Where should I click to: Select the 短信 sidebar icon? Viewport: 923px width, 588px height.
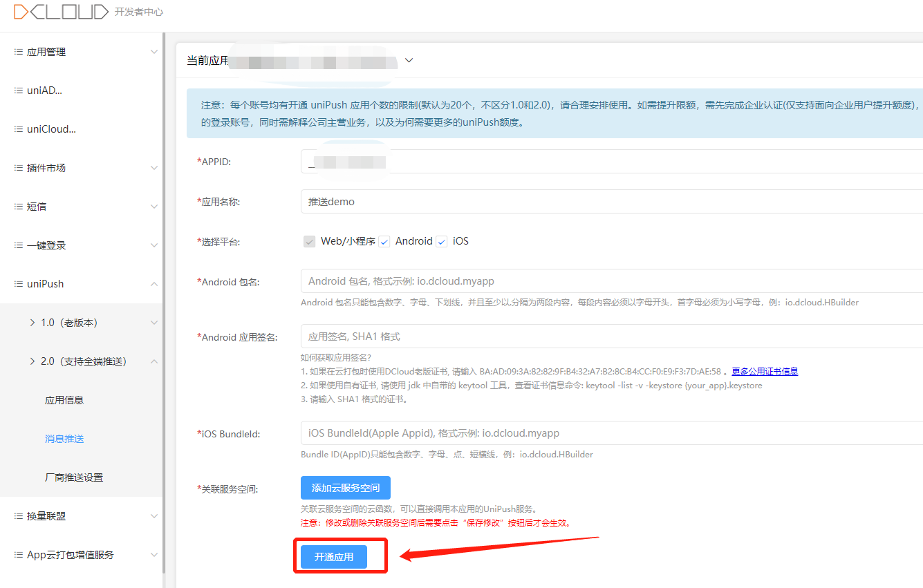tap(17, 206)
